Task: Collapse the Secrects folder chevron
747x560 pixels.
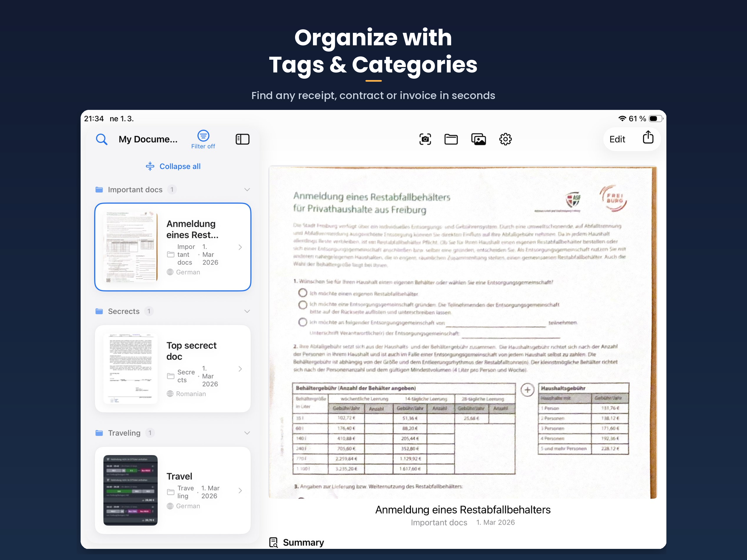Action: tap(247, 311)
